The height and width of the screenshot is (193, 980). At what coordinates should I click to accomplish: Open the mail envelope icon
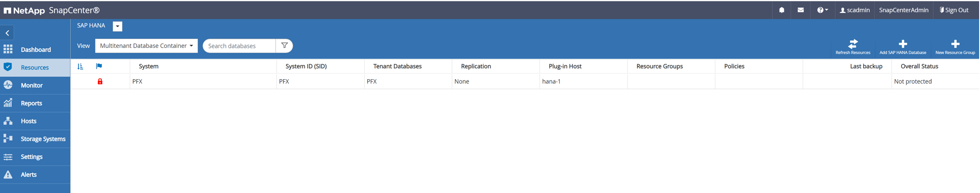click(x=800, y=10)
